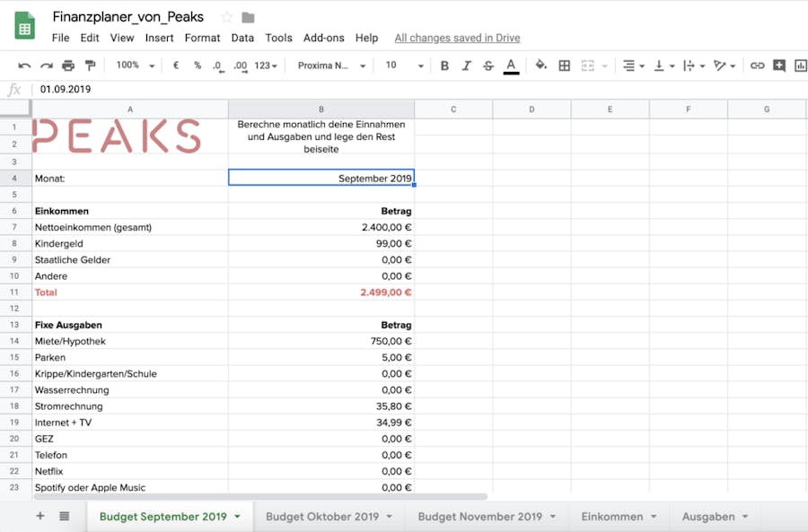This screenshot has width=808, height=532.
Task: Click the undo arrow in toolbar
Action: click(24, 65)
